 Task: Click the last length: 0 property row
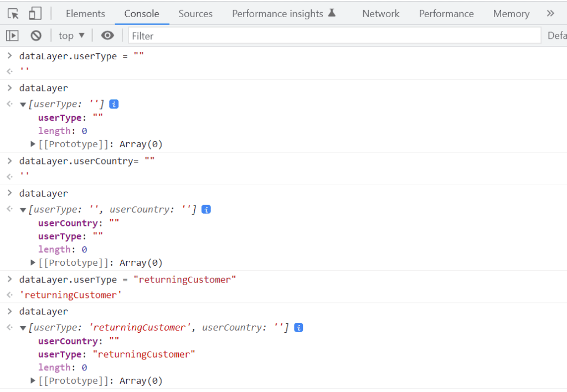tap(63, 368)
